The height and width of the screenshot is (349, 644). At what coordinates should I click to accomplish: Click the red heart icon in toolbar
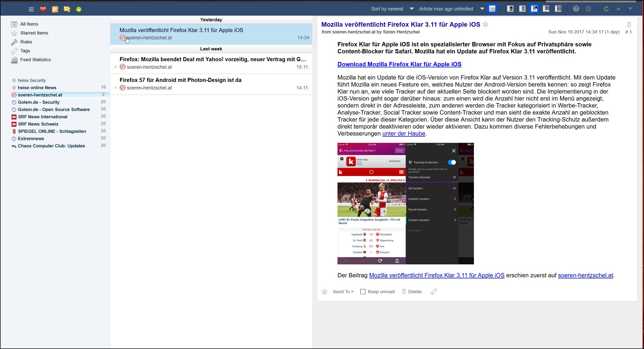43,9
